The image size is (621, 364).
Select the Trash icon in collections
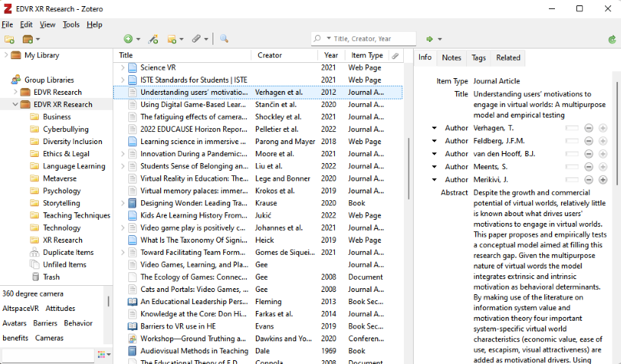click(x=36, y=277)
